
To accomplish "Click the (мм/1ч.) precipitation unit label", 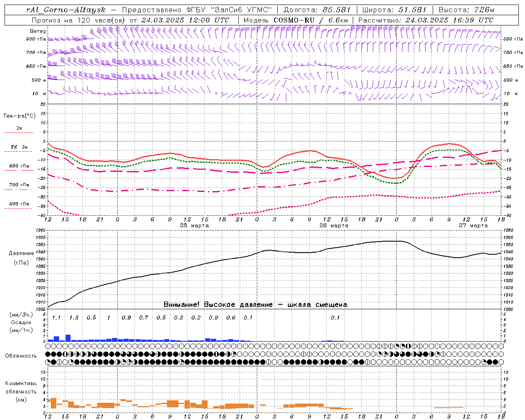I will pyautogui.click(x=21, y=330).
